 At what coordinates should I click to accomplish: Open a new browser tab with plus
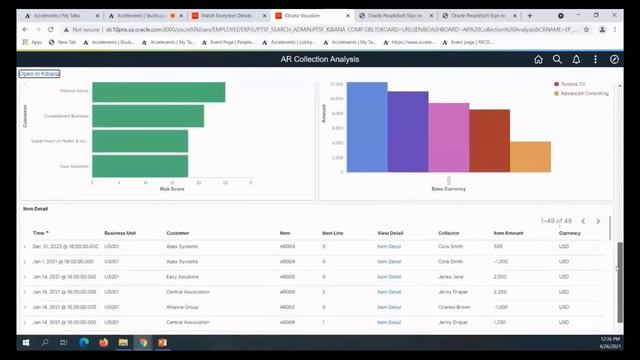pyautogui.click(x=530, y=16)
